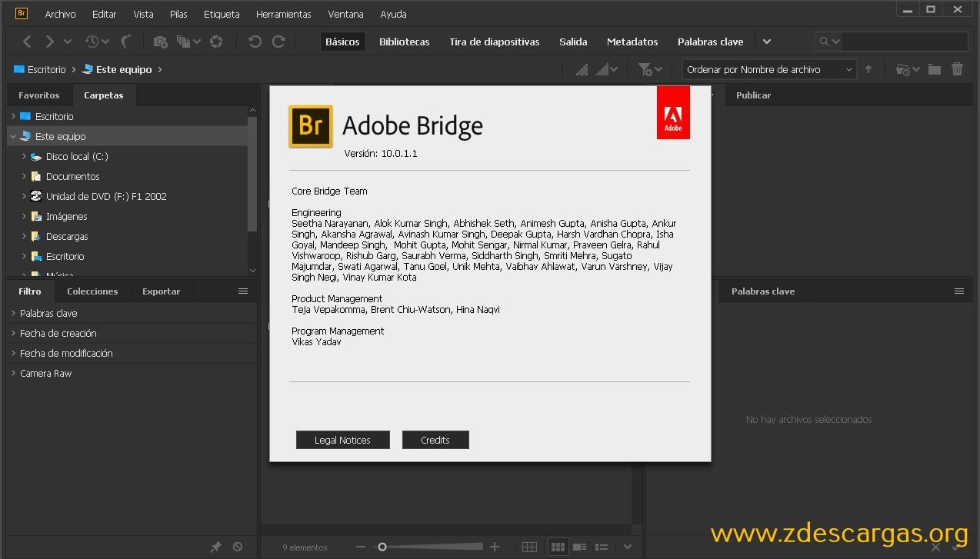This screenshot has height=559, width=980.
Task: Switch to Palabras clave workspace
Action: tap(710, 42)
